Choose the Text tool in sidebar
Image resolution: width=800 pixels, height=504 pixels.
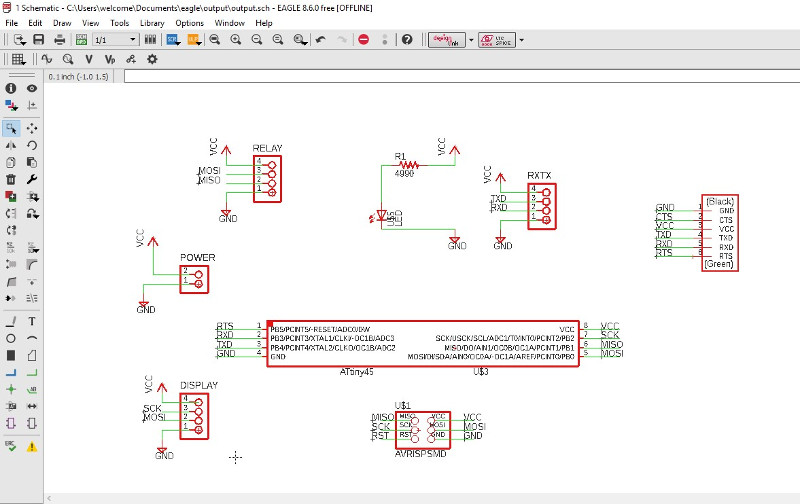point(32,321)
